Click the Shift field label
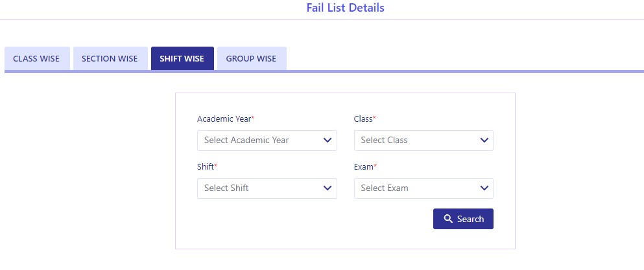 tap(207, 166)
